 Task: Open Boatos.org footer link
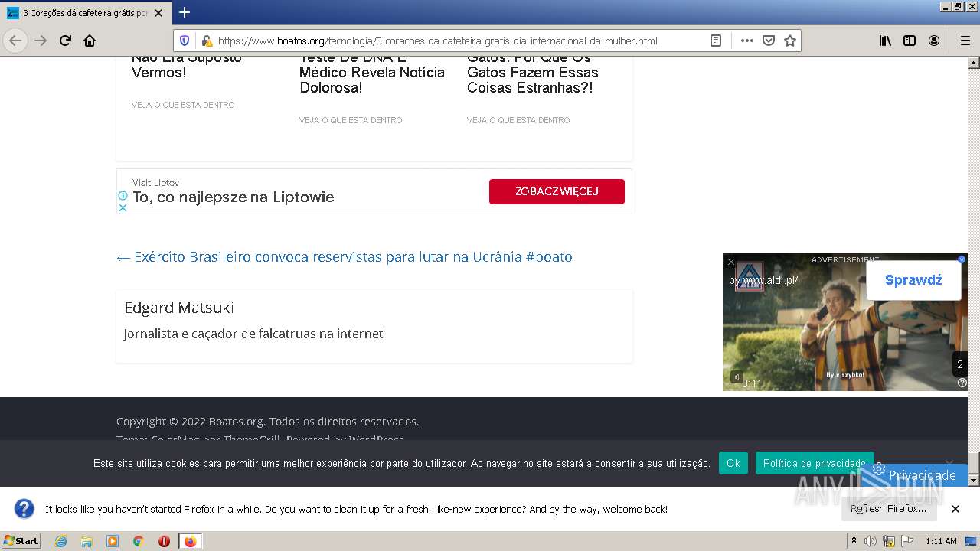pyautogui.click(x=236, y=422)
